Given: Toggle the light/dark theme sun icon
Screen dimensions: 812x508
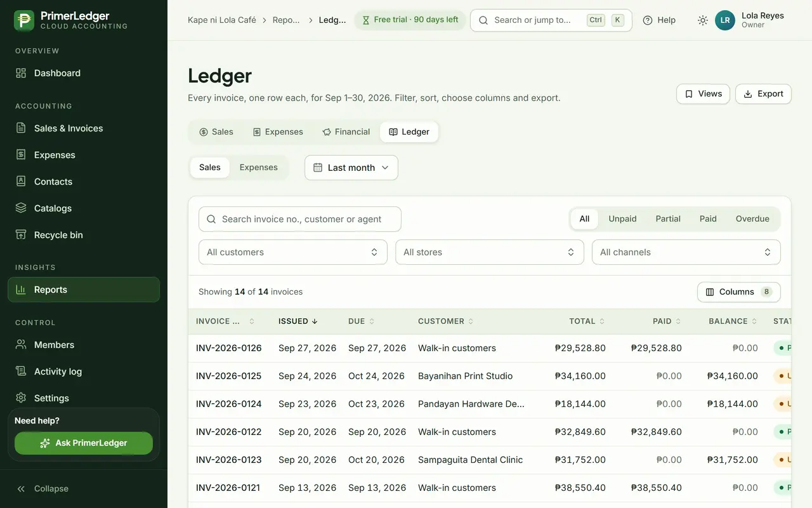Looking at the screenshot, I should pos(702,20).
